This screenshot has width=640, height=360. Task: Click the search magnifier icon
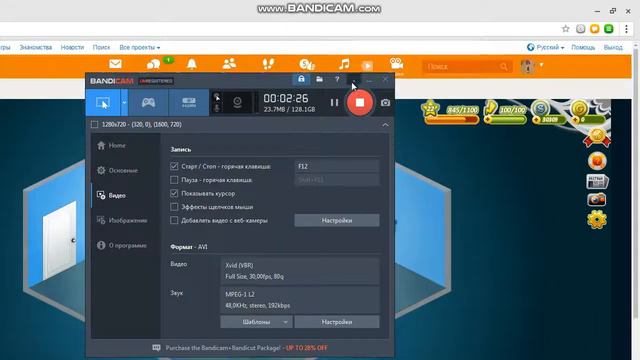pyautogui.click(x=504, y=67)
